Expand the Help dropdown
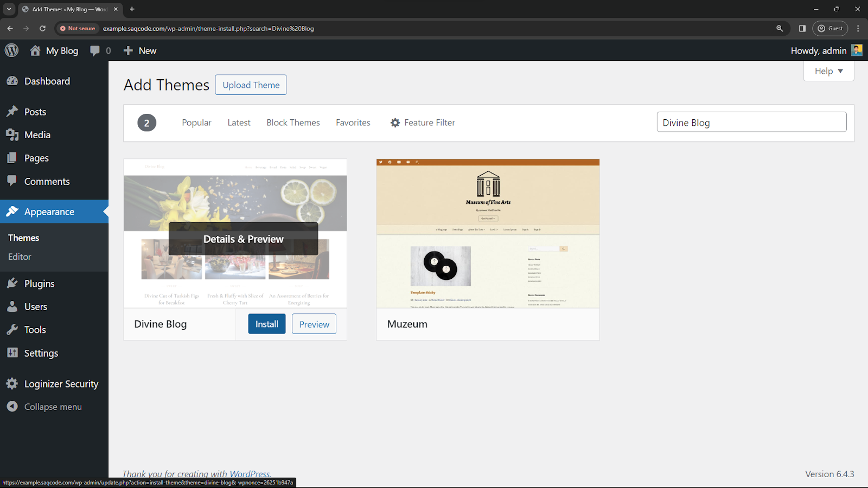868x488 pixels. [x=828, y=71]
